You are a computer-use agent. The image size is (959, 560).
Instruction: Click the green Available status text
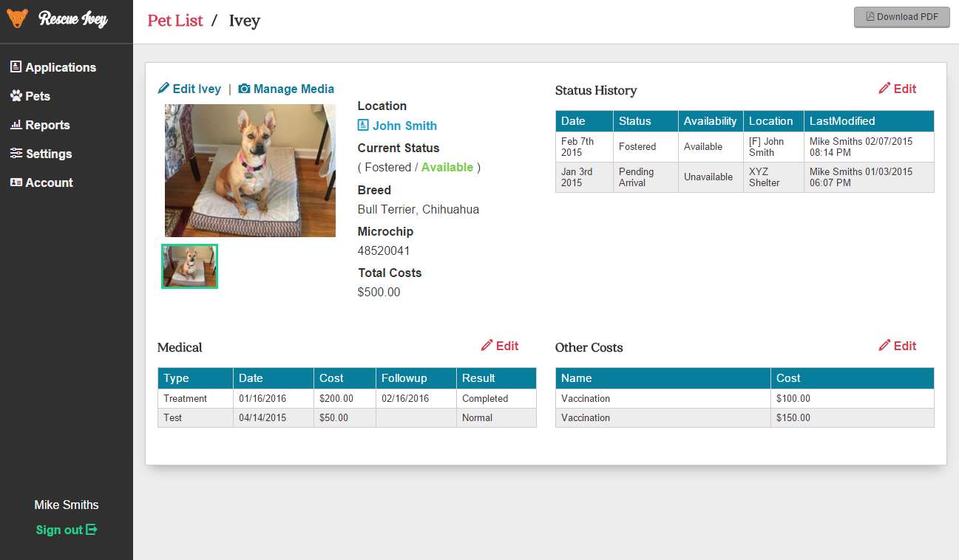[447, 168]
